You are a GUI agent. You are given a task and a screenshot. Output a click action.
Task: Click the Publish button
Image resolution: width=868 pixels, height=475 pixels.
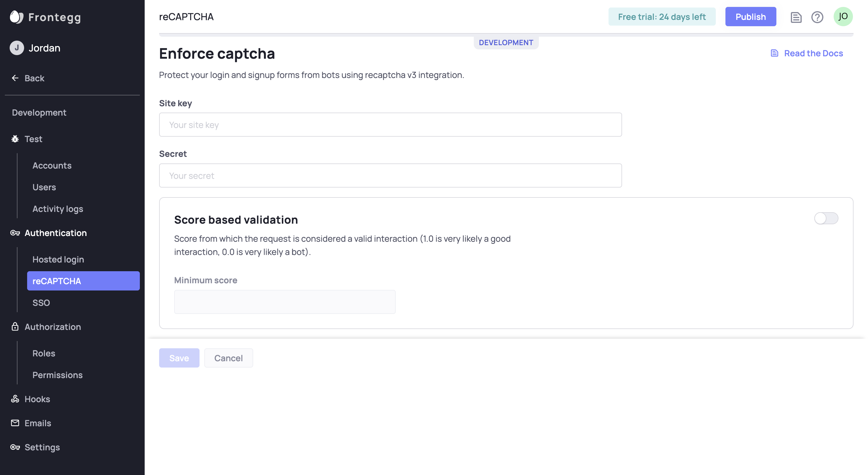tap(750, 17)
